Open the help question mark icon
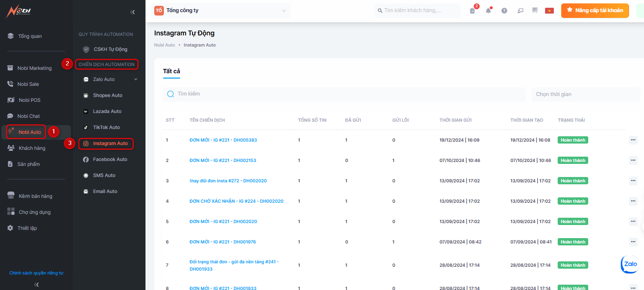This screenshot has height=290, width=644. 504,11
